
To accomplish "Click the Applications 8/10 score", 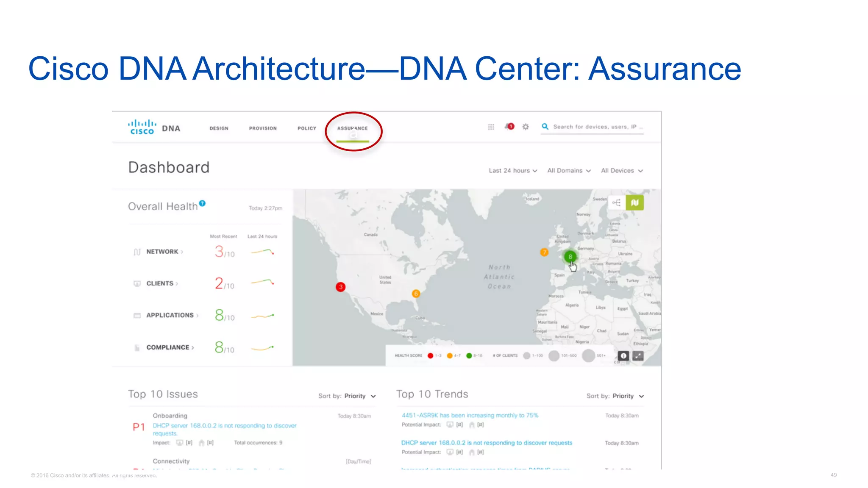I will 224,315.
